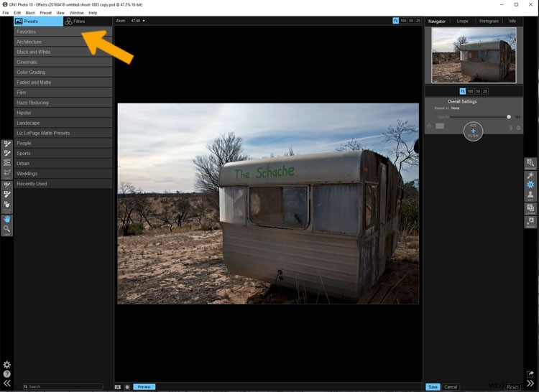Switch to the Info tab

point(512,22)
